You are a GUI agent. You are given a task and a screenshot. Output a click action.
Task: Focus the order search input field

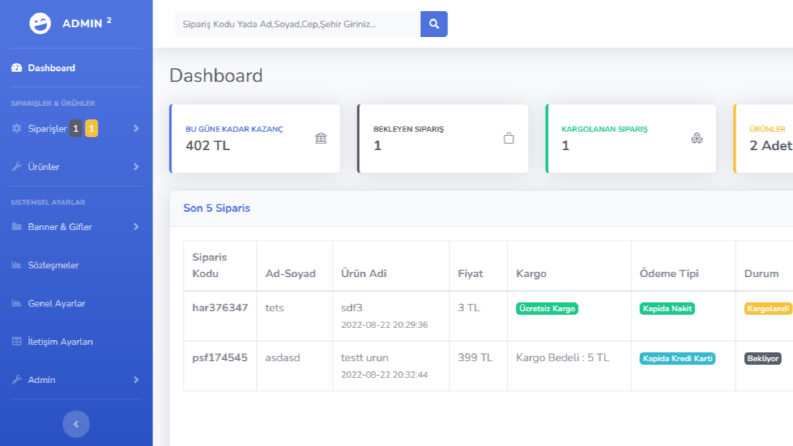pyautogui.click(x=297, y=24)
